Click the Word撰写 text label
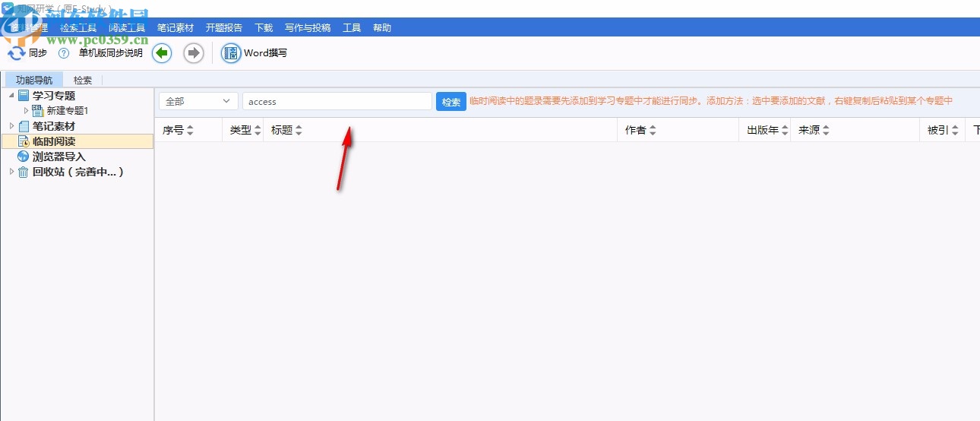The height and width of the screenshot is (421, 980). tap(265, 53)
